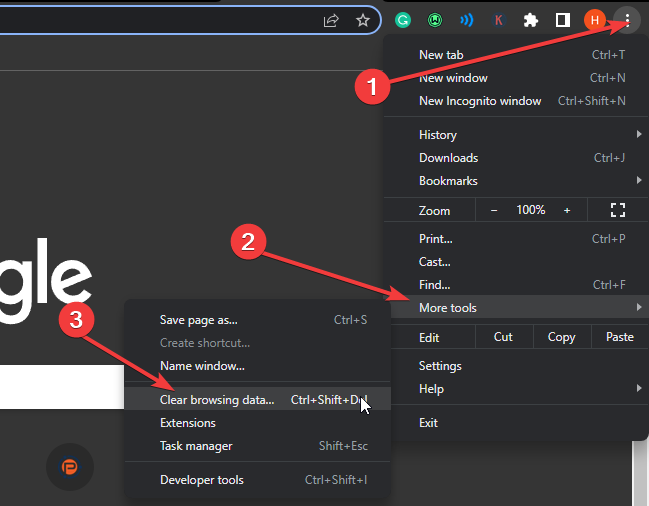Click the red K extension icon
Image resolution: width=649 pixels, height=506 pixels.
coord(499,20)
